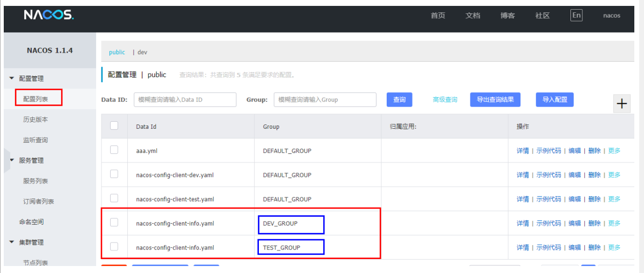Open 示例代码 for nacos-config-client-test.yaml

click(548, 199)
